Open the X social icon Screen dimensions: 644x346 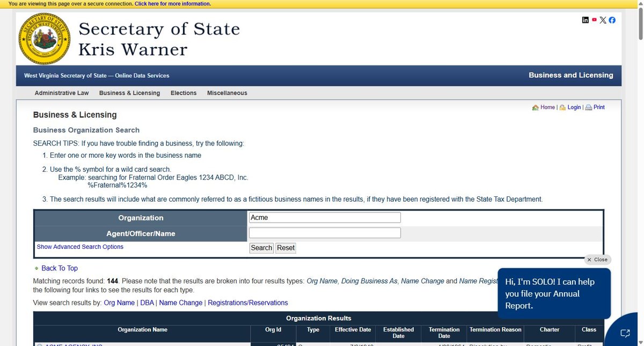pyautogui.click(x=603, y=20)
